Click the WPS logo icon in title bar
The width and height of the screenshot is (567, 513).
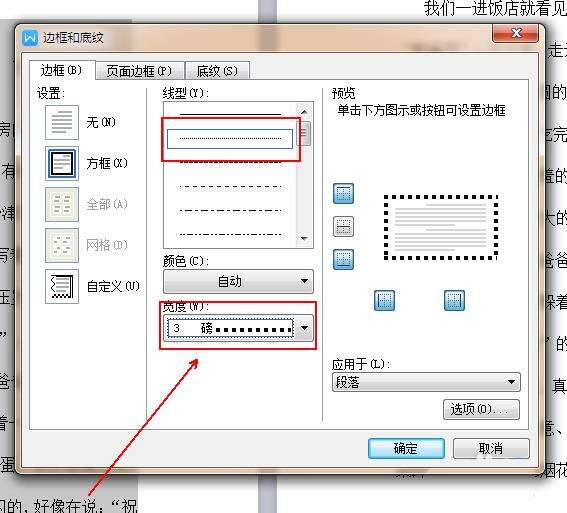pyautogui.click(x=30, y=38)
